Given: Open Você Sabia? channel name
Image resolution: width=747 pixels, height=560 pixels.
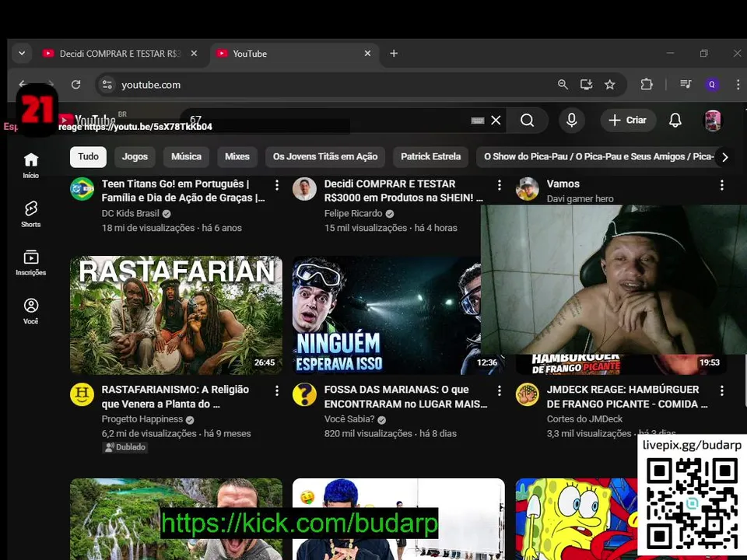Looking at the screenshot, I should [x=349, y=419].
